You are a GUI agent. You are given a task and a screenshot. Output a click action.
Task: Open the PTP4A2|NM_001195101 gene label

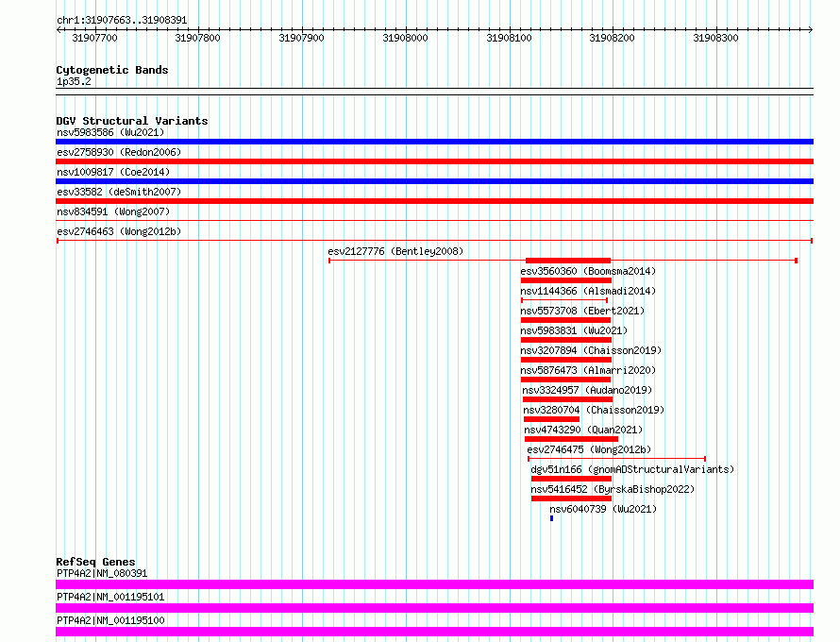pos(110,597)
